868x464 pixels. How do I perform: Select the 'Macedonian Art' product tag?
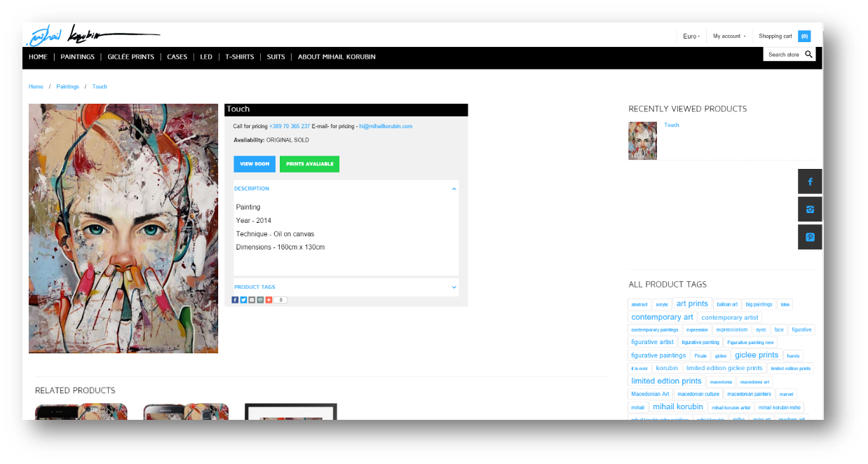click(650, 395)
